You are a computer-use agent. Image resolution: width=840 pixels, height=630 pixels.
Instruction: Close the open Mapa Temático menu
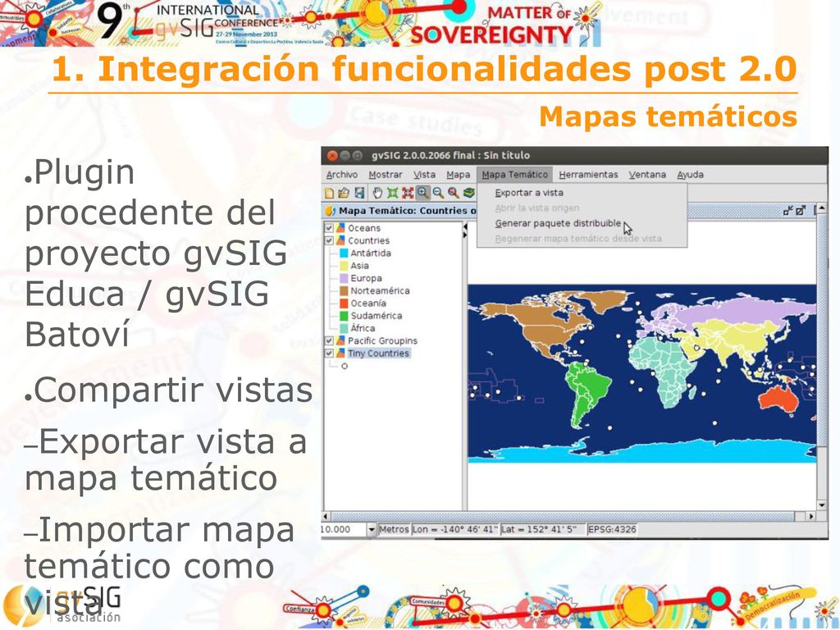pos(515,175)
